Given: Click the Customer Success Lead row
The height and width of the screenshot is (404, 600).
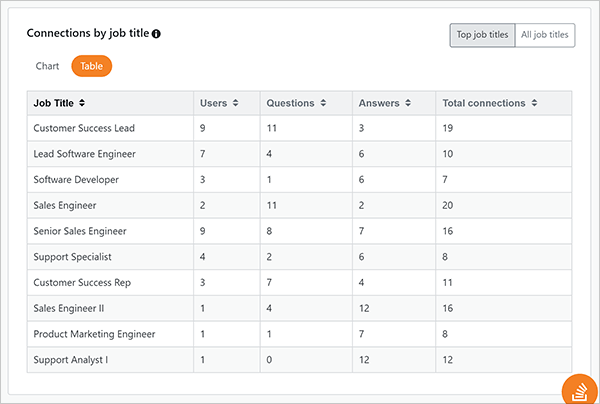Looking at the screenshot, I should tap(84, 128).
